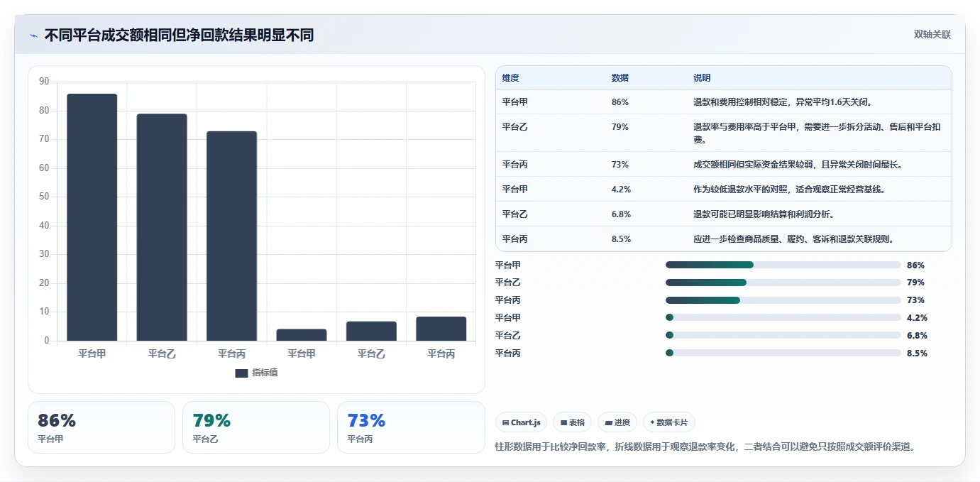980x482 pixels.
Task: Click the tallest chart bar at 86
Action: pos(92,217)
